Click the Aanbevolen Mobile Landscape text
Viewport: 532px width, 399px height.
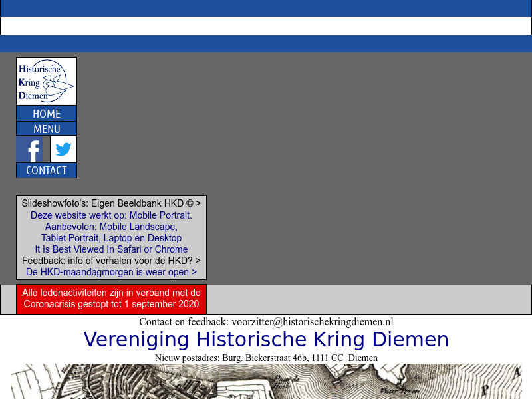[110, 227]
